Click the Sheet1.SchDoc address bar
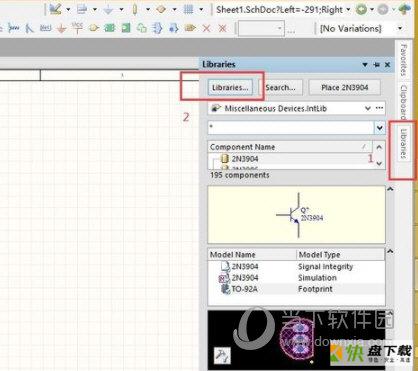This screenshot has height=371, width=418. point(279,9)
